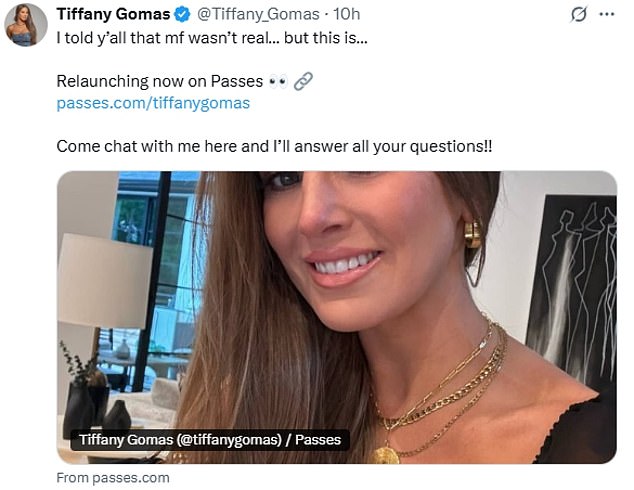Screen dimensions: 634x490
Task: Click the card title overlay mentioning Passes
Action: click(x=210, y=440)
